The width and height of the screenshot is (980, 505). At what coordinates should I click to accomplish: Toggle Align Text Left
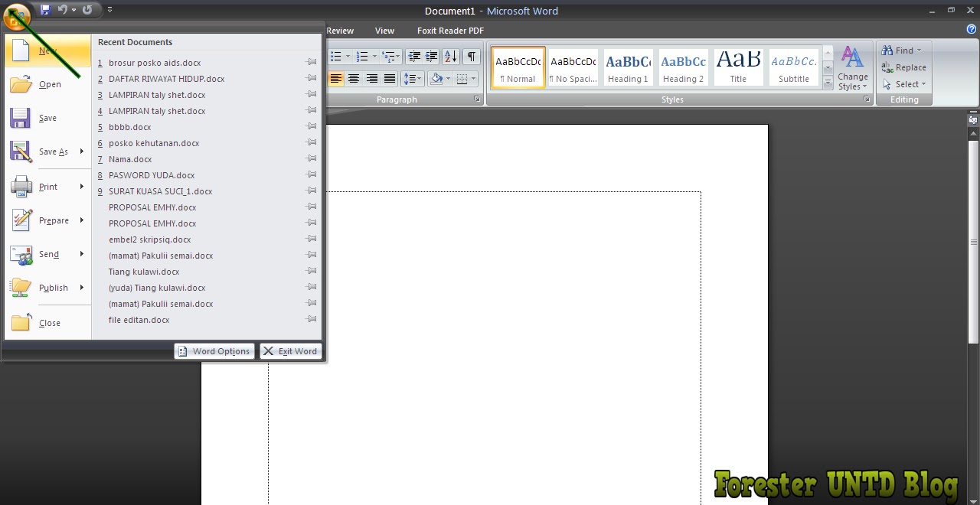pos(336,79)
